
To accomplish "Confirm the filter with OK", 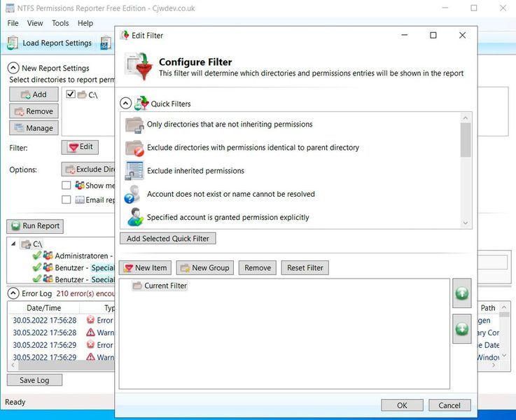I will tap(402, 405).
